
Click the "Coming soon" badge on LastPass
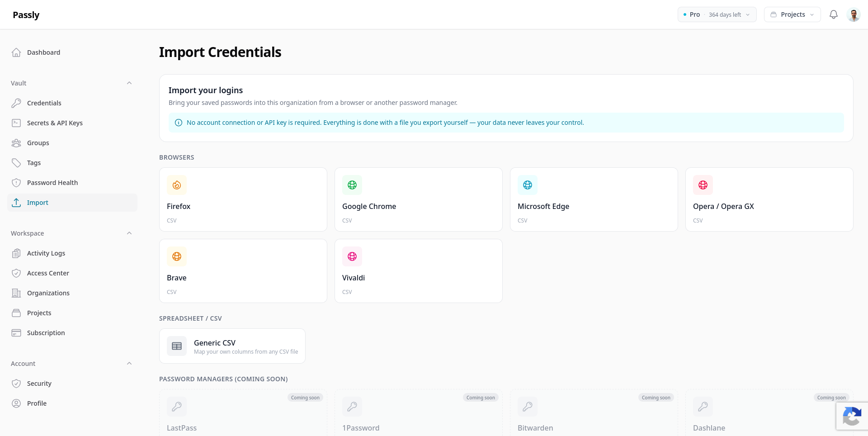coord(305,398)
